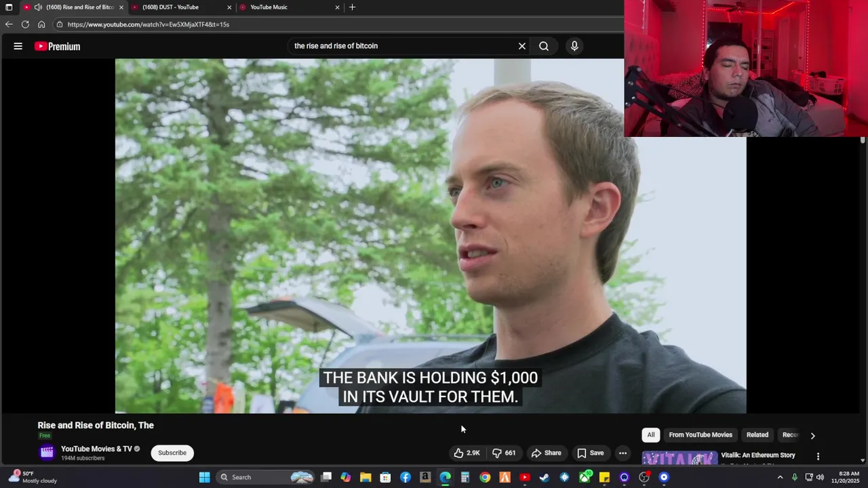Open YouTube app icon in the taskbar
This screenshot has width=868, height=488.
[x=525, y=477]
